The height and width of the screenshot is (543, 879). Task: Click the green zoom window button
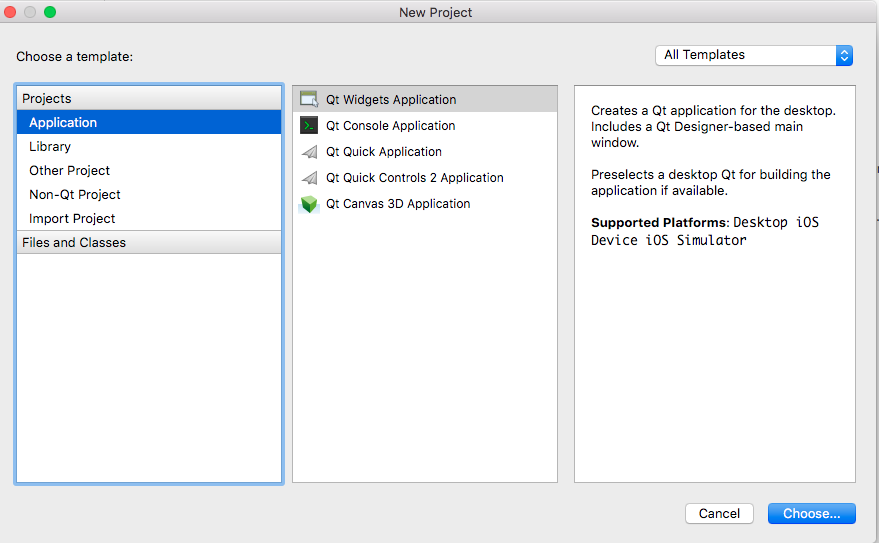pos(50,12)
